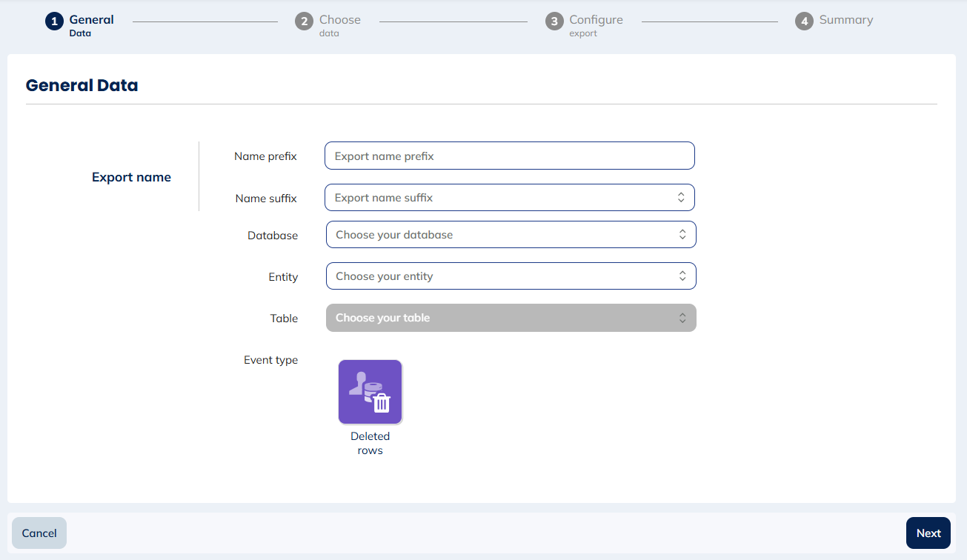Select the Deleted rows event type icon
Viewport: 967px width, 560px height.
tap(370, 392)
